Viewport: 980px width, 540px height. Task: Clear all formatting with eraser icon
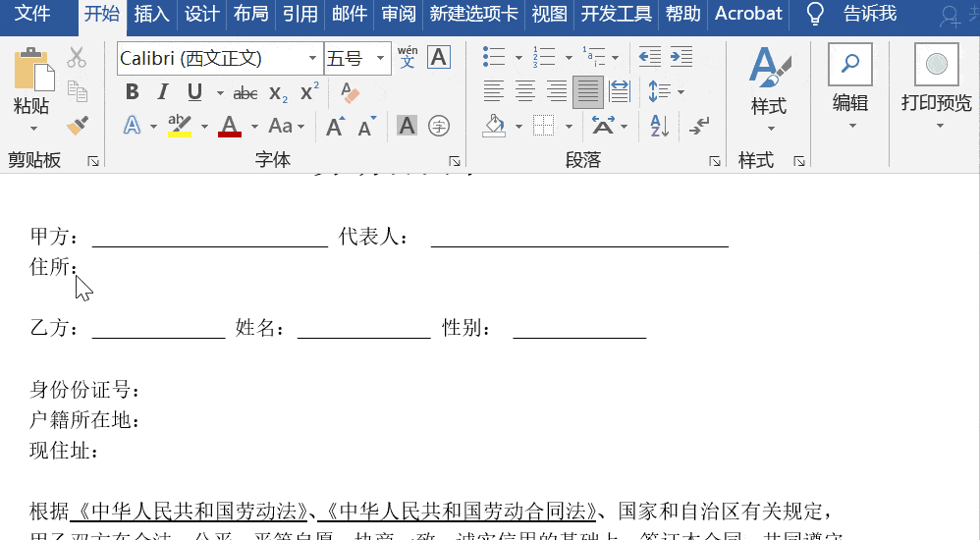pos(350,92)
